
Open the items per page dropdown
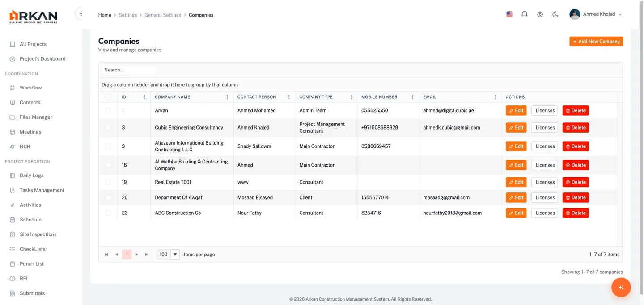(x=175, y=255)
